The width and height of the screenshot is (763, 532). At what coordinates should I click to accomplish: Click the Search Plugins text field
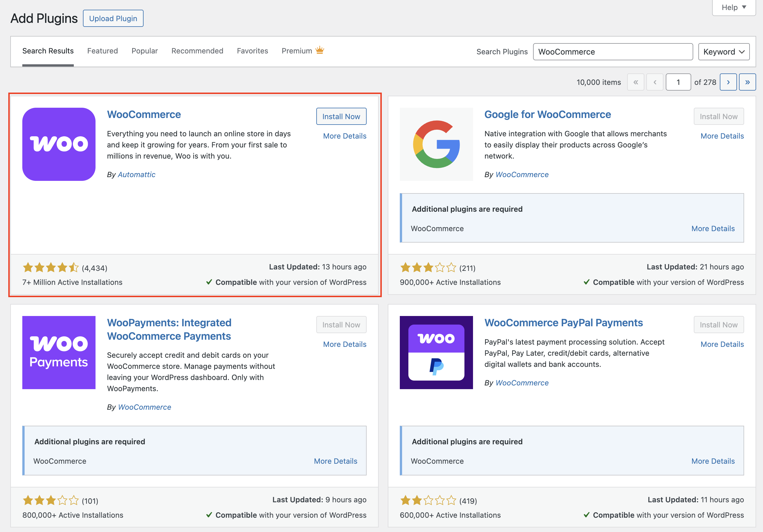[613, 51]
